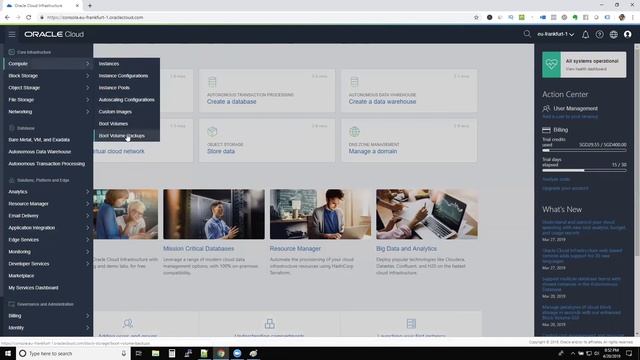Click the Windows taskbar search box
640x360 pixels.
pos(73,353)
